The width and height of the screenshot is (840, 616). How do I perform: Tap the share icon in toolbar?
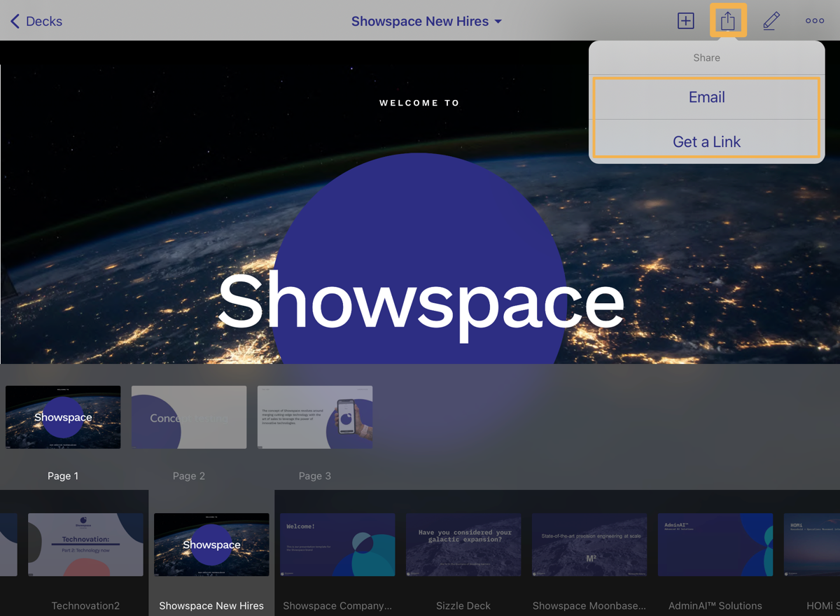click(x=728, y=20)
